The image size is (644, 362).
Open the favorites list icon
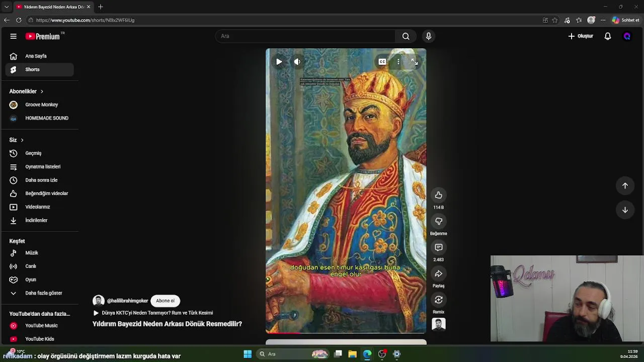click(x=579, y=20)
